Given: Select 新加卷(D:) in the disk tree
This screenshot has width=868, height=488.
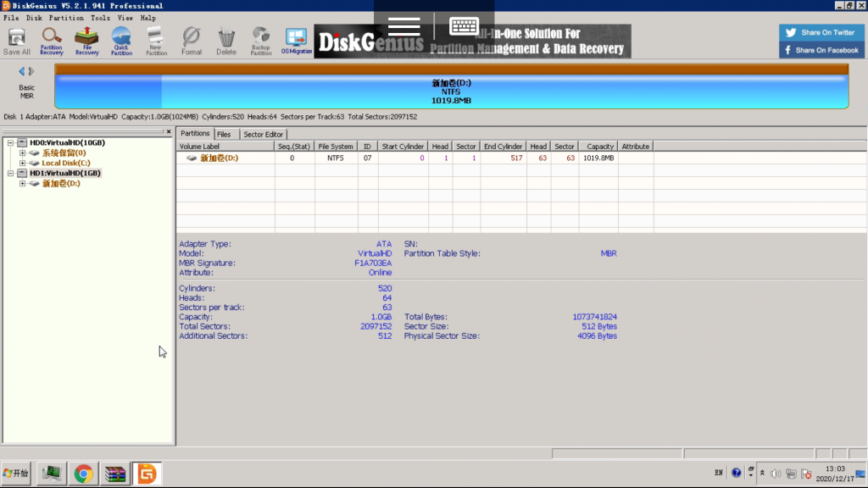Looking at the screenshot, I should click(x=61, y=184).
